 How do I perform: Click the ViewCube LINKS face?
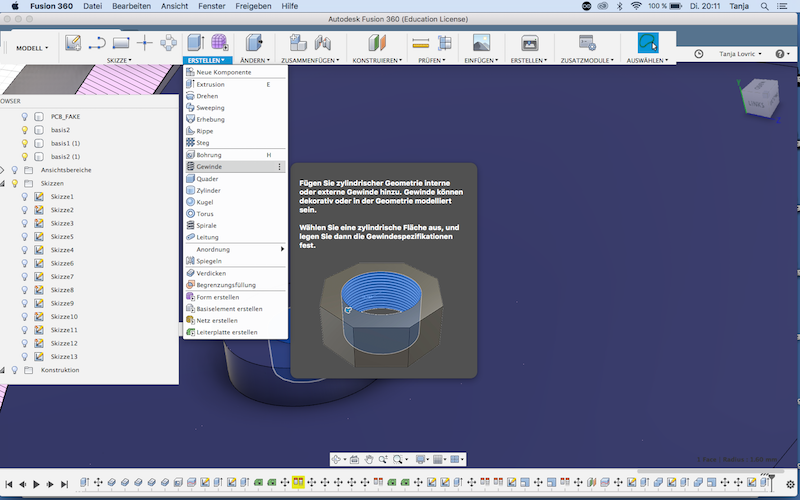click(x=756, y=104)
